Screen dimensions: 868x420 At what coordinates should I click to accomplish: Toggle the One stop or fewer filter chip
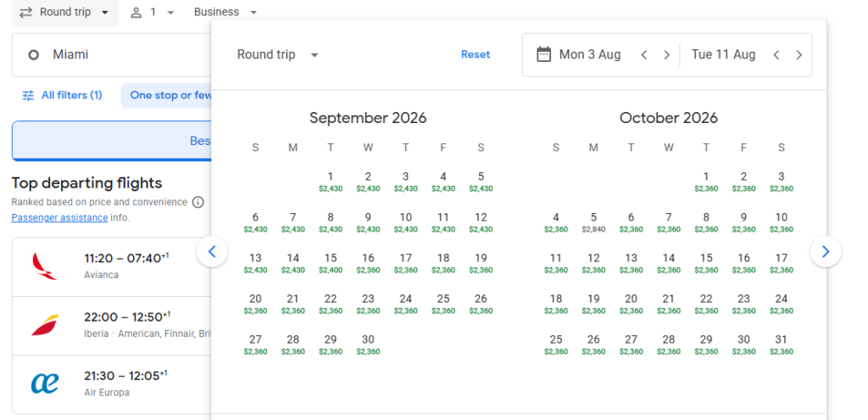(170, 95)
